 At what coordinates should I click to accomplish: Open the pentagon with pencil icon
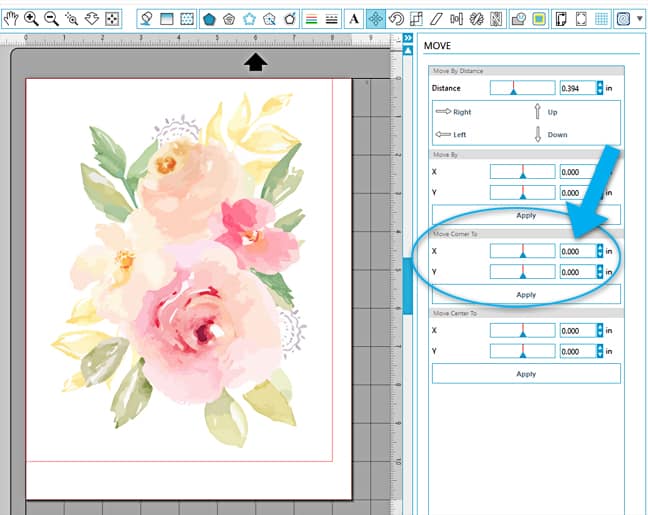[x=290, y=19]
